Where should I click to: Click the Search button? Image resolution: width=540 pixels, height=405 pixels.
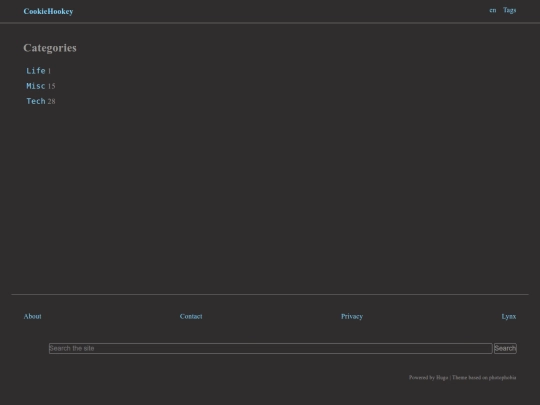pos(505,348)
